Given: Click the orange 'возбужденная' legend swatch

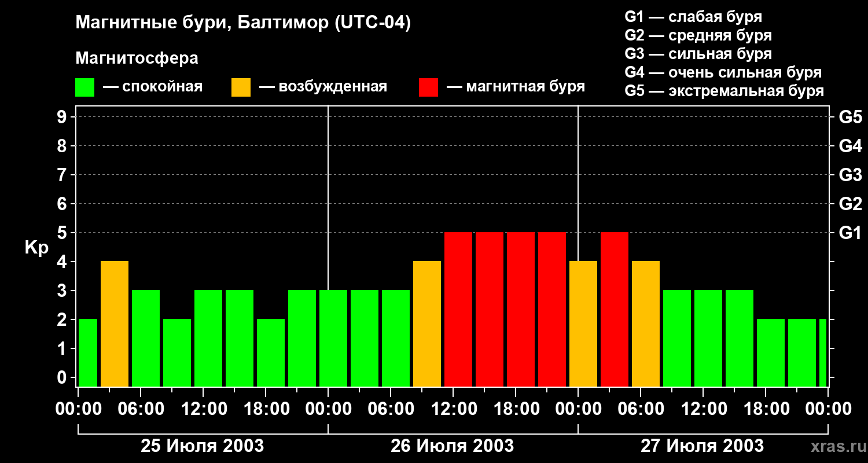Looking at the screenshot, I should coord(241,87).
